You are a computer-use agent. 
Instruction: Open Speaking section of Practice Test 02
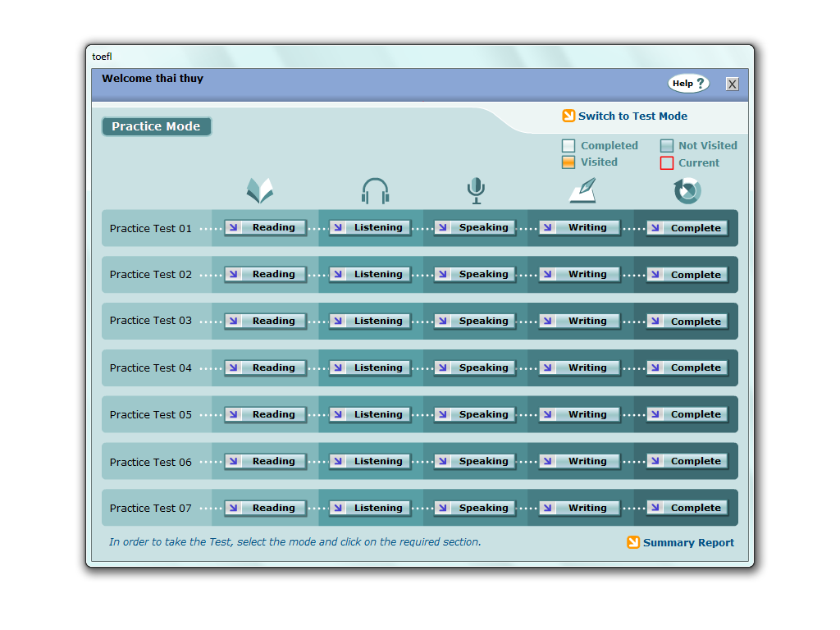[x=475, y=274]
